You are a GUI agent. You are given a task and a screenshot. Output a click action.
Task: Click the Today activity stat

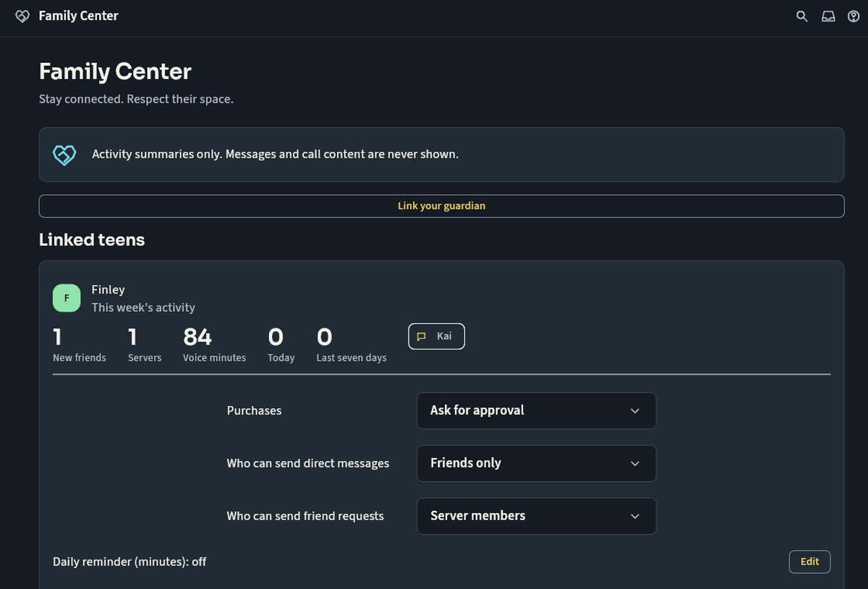(281, 344)
